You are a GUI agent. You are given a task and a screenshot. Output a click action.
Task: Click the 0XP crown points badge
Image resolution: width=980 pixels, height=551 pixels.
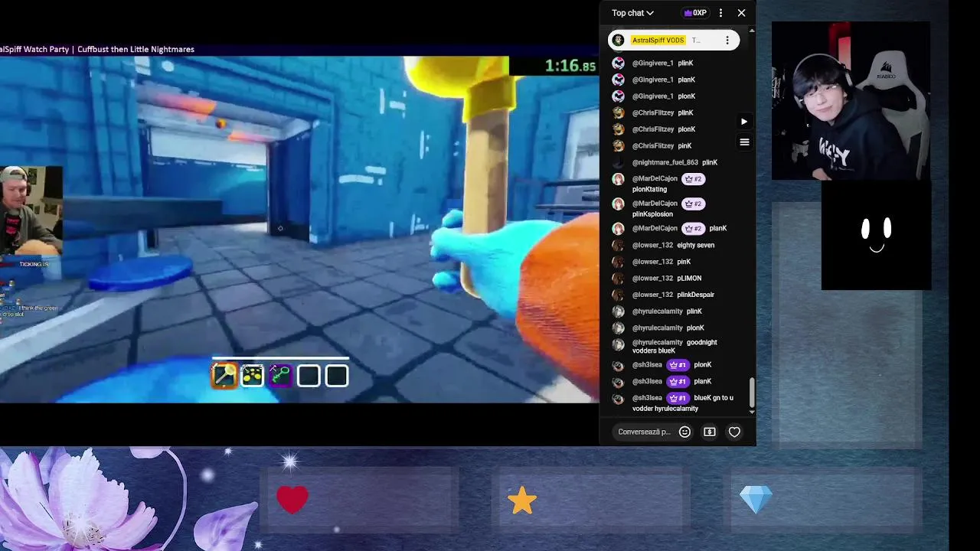695,13
